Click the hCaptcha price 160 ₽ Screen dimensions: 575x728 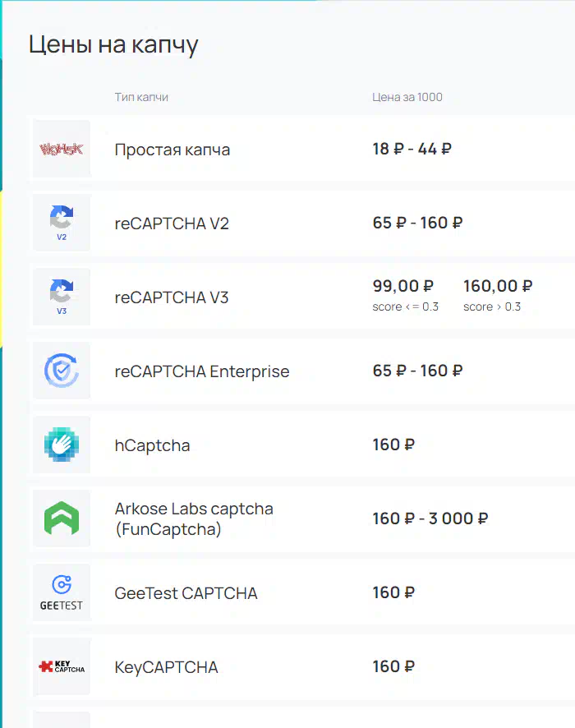click(393, 445)
